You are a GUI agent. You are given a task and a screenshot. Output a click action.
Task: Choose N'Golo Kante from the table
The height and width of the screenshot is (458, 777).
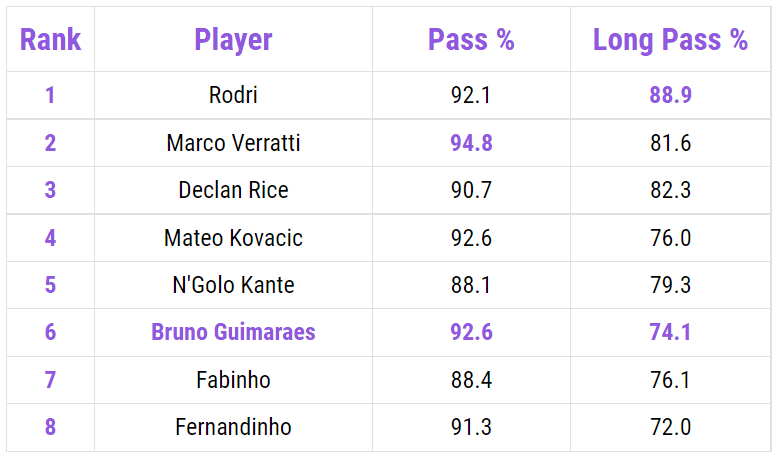click(233, 285)
